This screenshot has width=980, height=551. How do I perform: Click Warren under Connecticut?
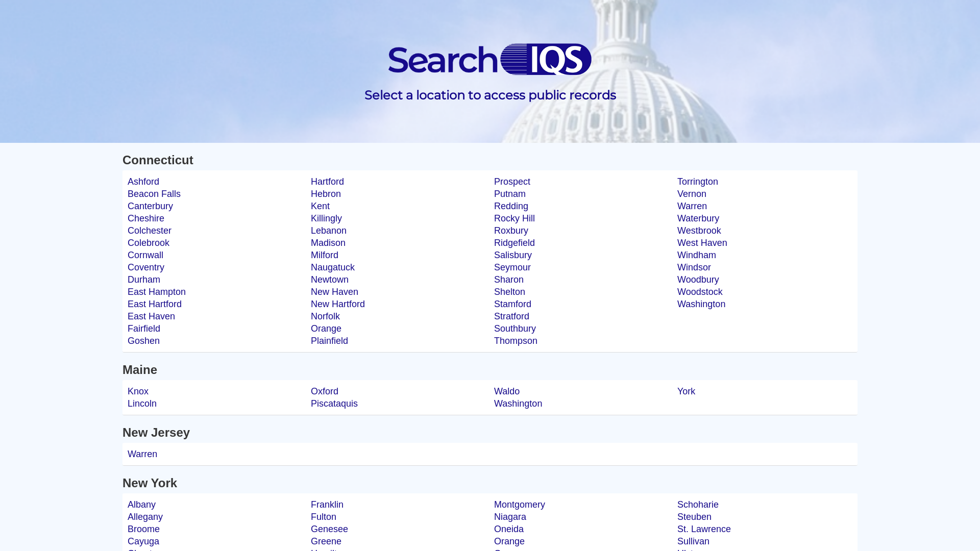(692, 206)
